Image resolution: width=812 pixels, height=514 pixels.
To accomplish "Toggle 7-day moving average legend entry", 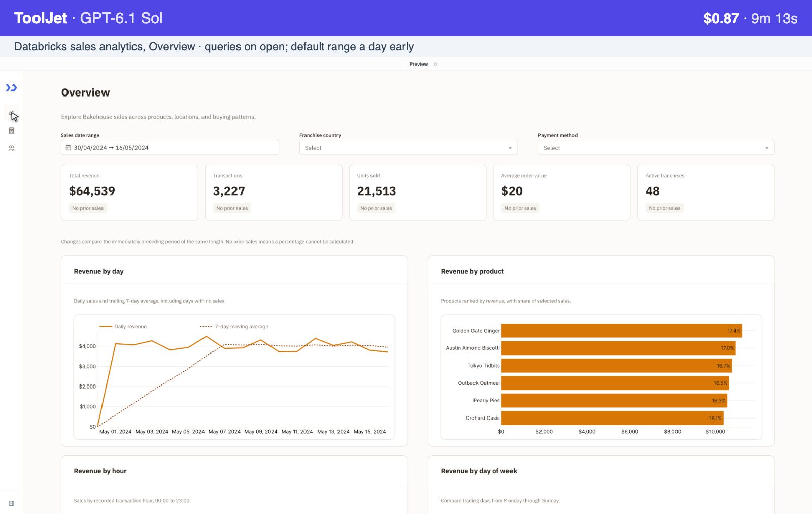I will click(x=234, y=327).
